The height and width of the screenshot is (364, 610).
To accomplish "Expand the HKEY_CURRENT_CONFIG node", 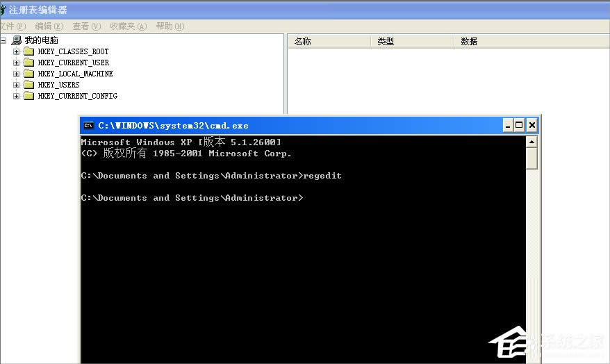I will click(x=16, y=96).
